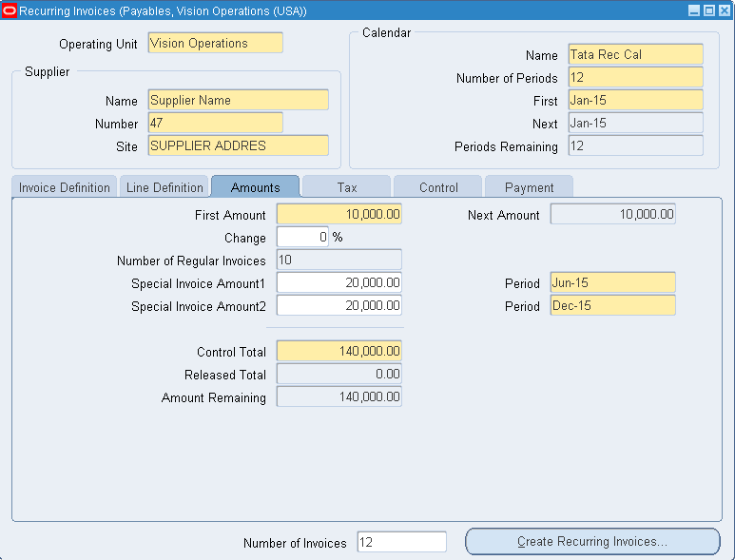
Task: Close the Recurring Invoices window
Action: (724, 10)
